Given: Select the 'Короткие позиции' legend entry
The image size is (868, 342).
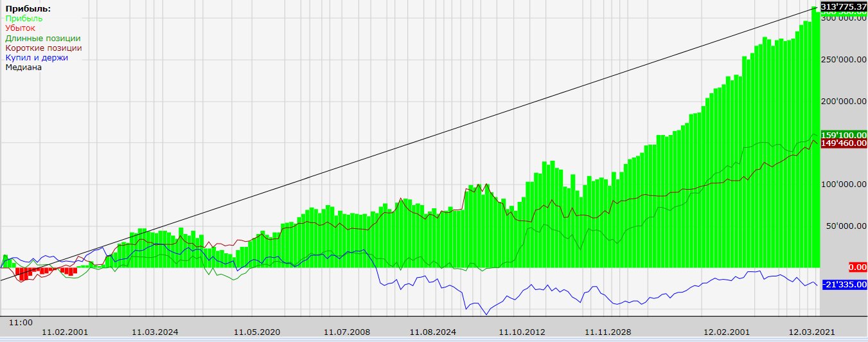Looking at the screenshot, I should [x=43, y=48].
